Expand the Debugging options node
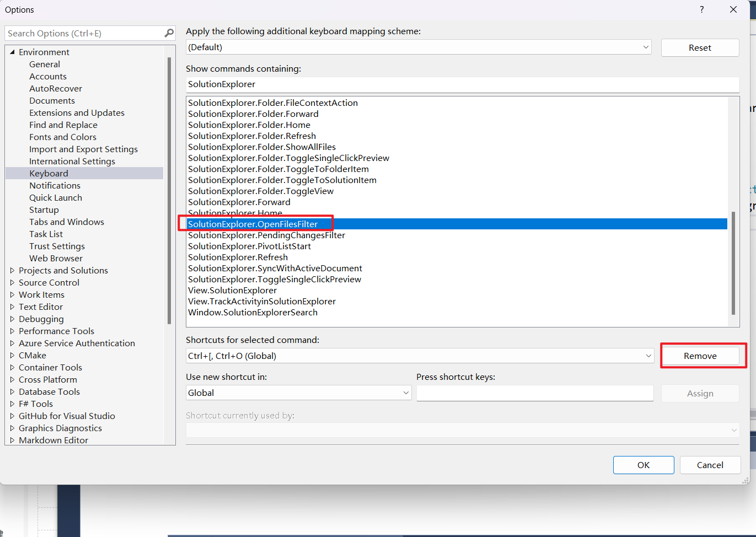The image size is (756, 537). point(12,319)
